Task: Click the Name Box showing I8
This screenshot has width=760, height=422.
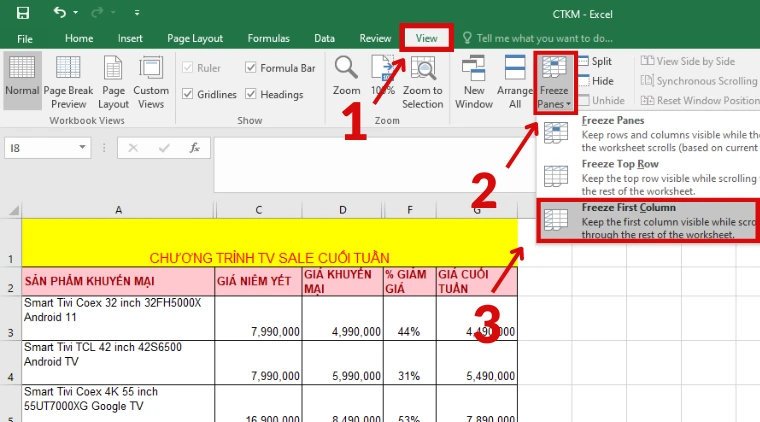Action: point(40,148)
